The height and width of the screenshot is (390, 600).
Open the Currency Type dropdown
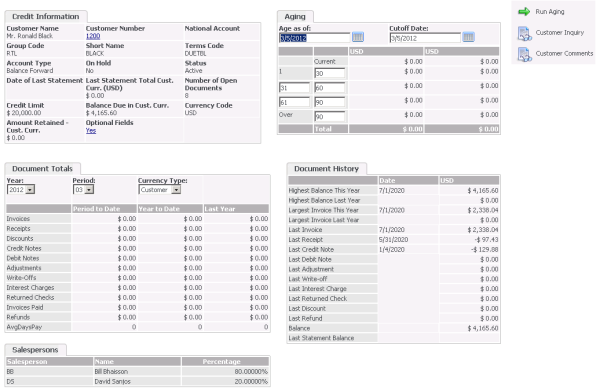[x=176, y=189]
